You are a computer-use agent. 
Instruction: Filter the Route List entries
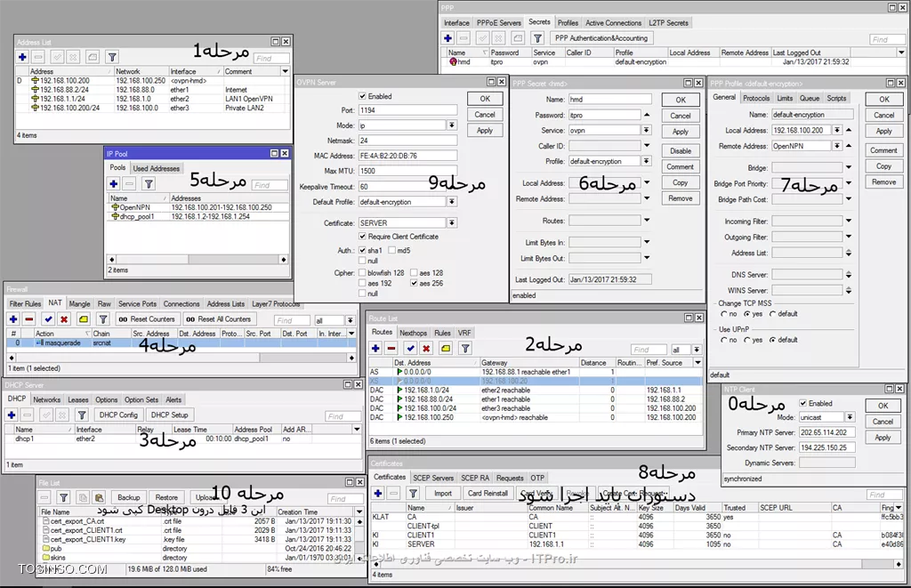click(x=465, y=348)
